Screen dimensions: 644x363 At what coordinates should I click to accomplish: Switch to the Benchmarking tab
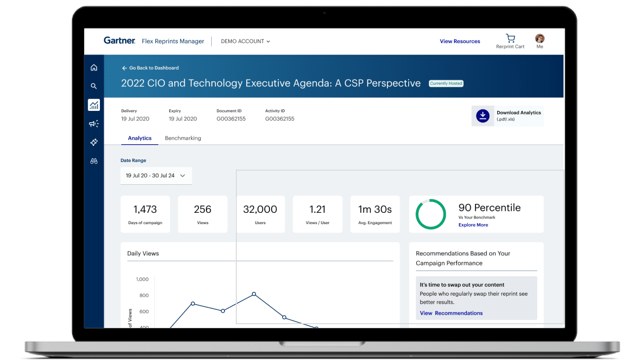(183, 138)
